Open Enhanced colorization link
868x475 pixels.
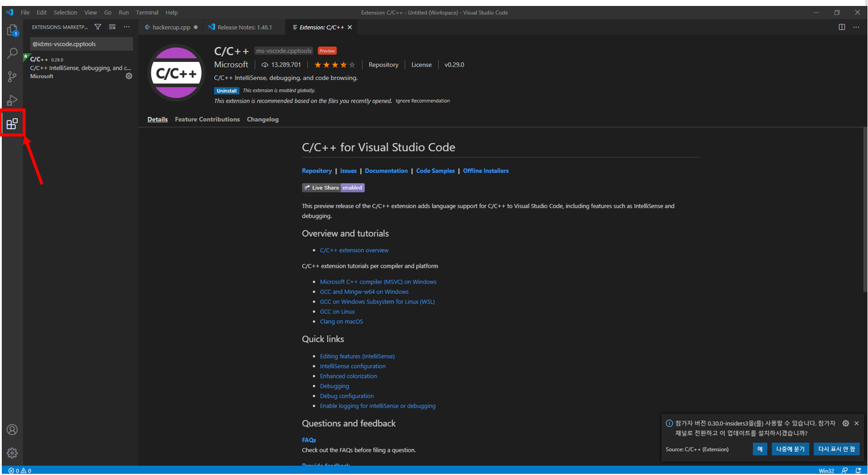click(349, 376)
